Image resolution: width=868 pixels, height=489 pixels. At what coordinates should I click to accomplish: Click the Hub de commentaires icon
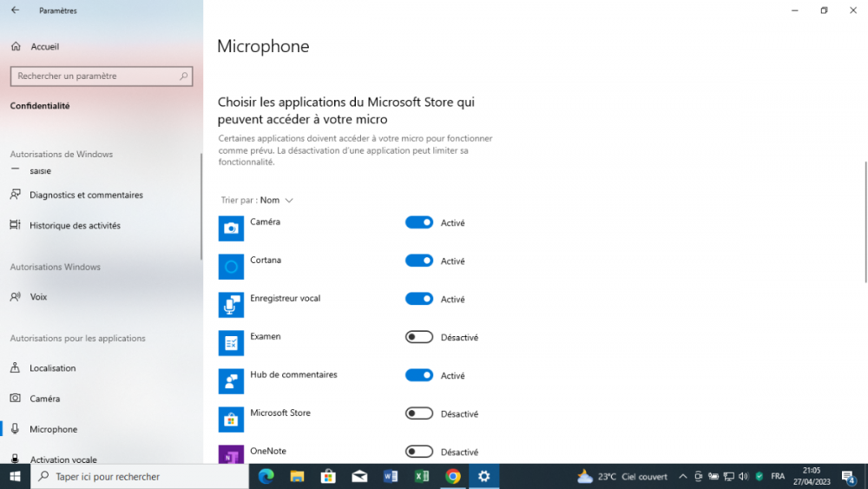pos(231,381)
